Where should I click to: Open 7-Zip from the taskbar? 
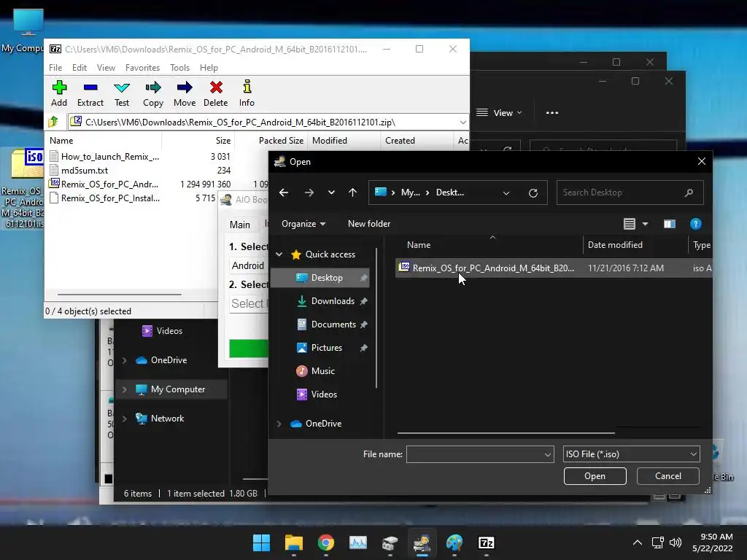[486, 542]
